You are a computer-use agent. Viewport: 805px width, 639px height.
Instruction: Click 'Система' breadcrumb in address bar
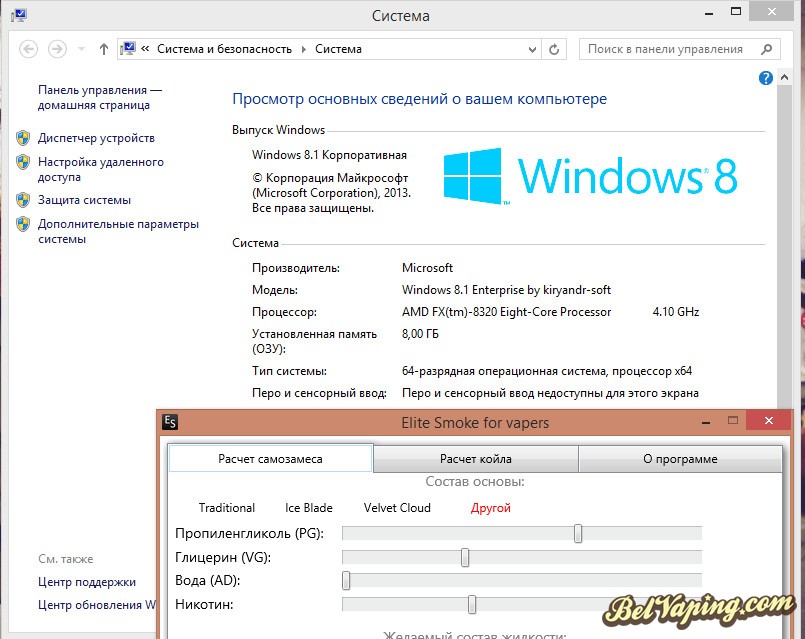pos(338,49)
